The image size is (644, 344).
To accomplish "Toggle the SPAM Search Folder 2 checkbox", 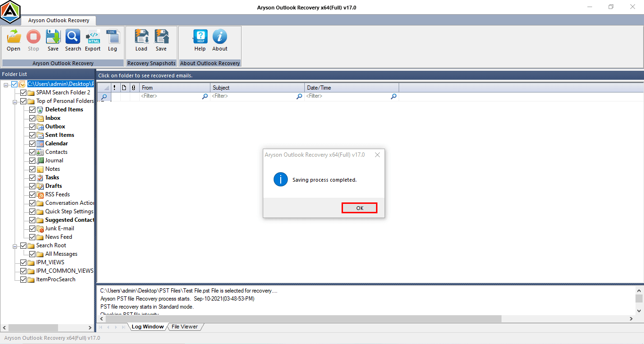I will pyautogui.click(x=24, y=92).
